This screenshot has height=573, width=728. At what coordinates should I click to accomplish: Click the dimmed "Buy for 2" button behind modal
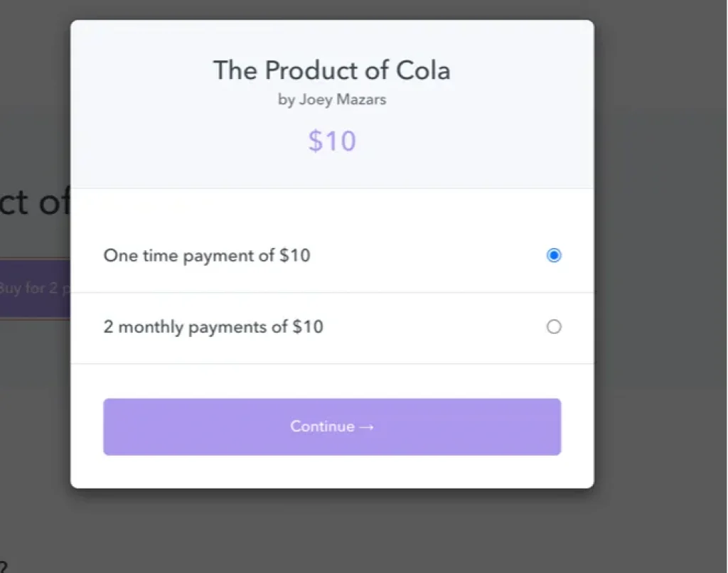point(36,289)
